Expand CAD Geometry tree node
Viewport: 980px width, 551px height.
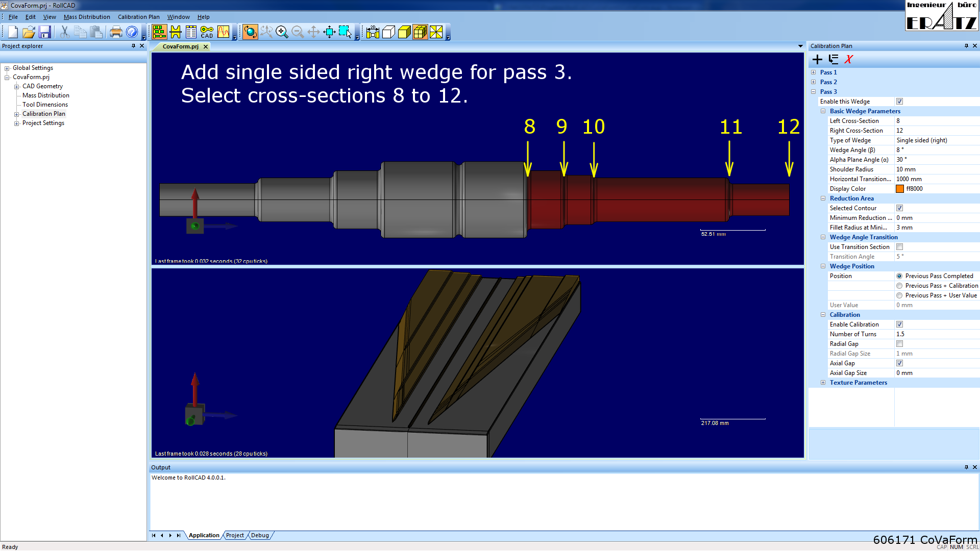pyautogui.click(x=17, y=87)
